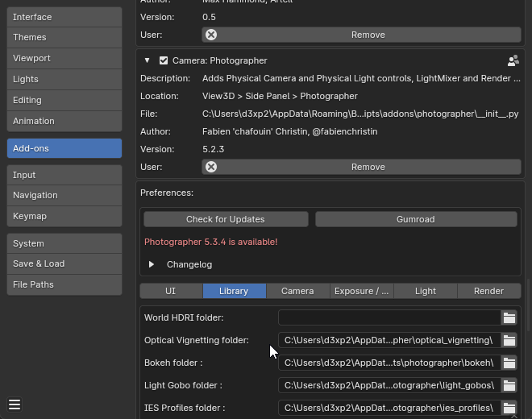Viewport: 532px width, 419px height.
Task: Open the Gumroad link button
Action: pos(416,219)
